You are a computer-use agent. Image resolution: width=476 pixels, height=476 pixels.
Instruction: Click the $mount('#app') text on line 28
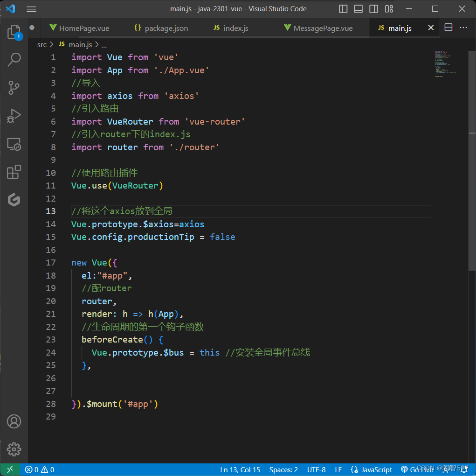point(122,404)
